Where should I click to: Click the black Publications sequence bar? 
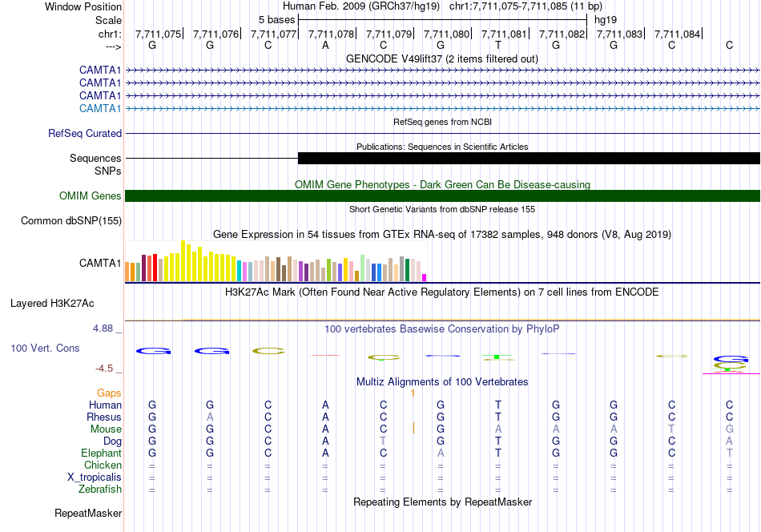[x=529, y=159]
